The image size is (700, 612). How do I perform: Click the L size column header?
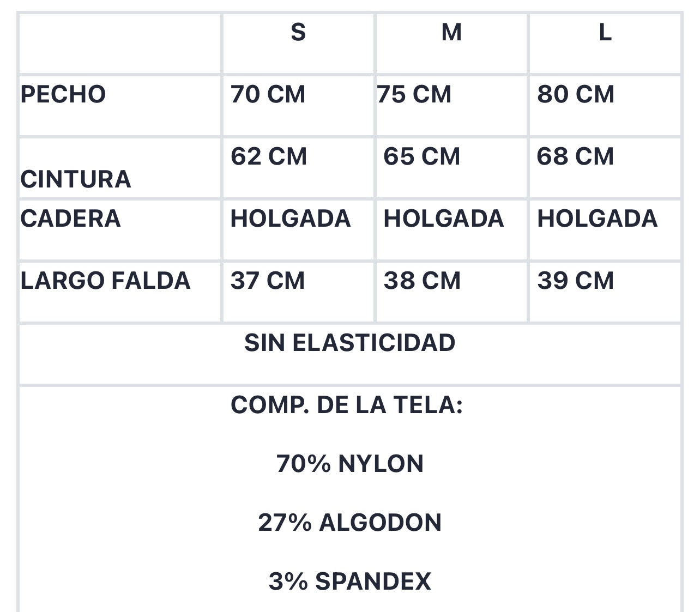pyautogui.click(x=605, y=33)
